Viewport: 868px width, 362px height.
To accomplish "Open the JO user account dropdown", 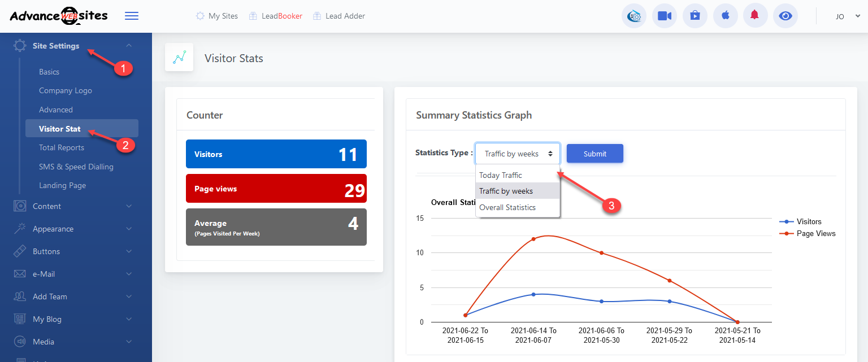I will pos(848,16).
